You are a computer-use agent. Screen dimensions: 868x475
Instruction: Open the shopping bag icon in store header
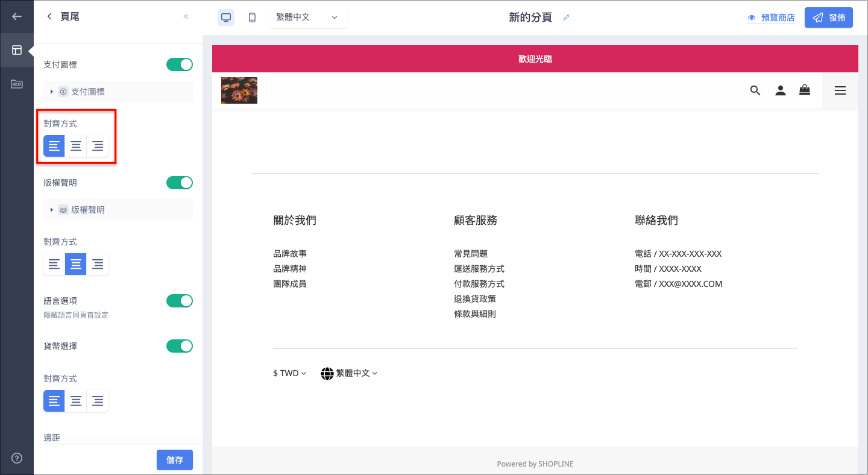tap(805, 90)
